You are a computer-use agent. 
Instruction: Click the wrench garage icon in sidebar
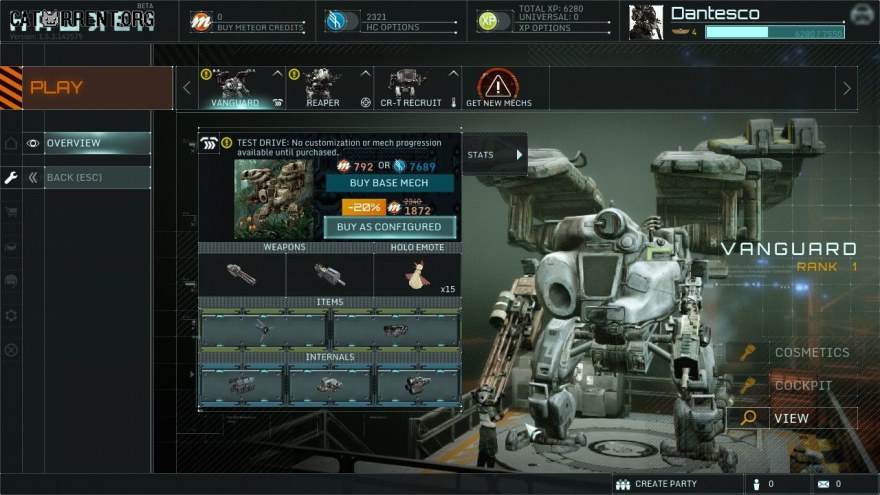coord(11,178)
